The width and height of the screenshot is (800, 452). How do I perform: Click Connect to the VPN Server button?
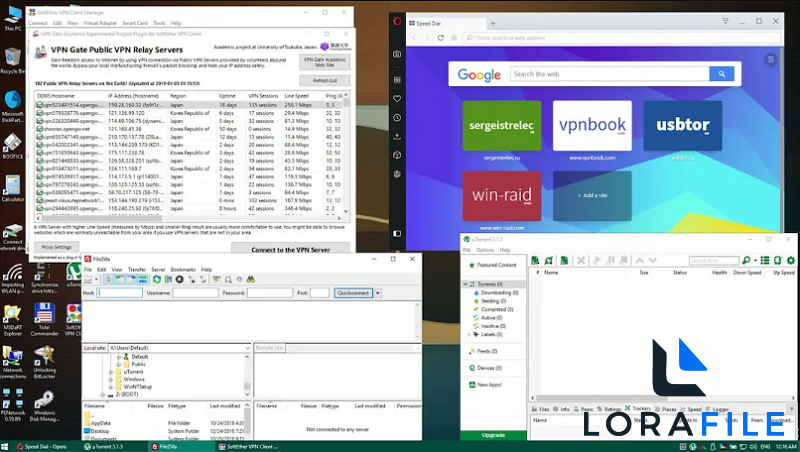(290, 248)
